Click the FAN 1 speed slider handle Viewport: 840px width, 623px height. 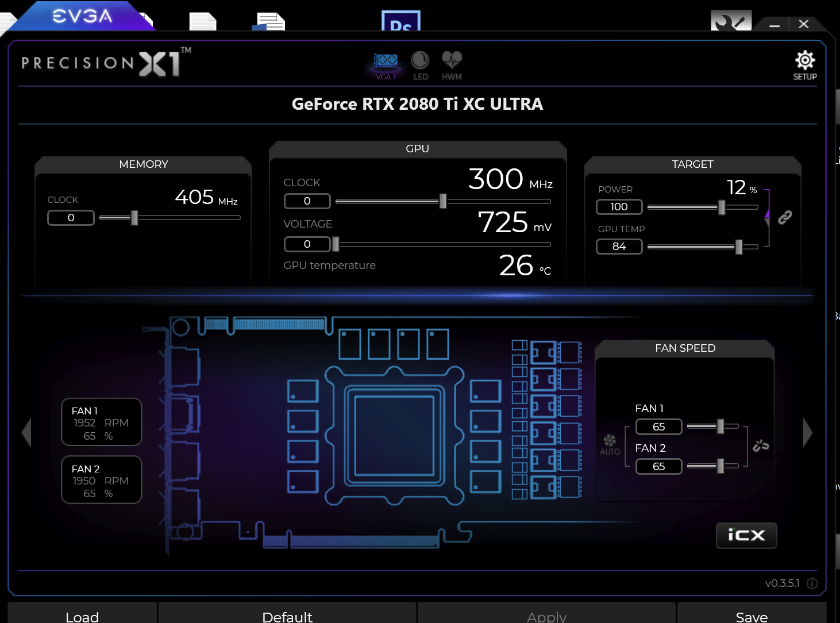coord(720,426)
